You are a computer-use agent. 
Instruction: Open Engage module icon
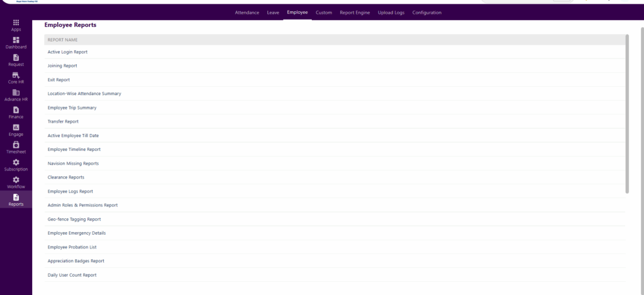[x=16, y=128]
